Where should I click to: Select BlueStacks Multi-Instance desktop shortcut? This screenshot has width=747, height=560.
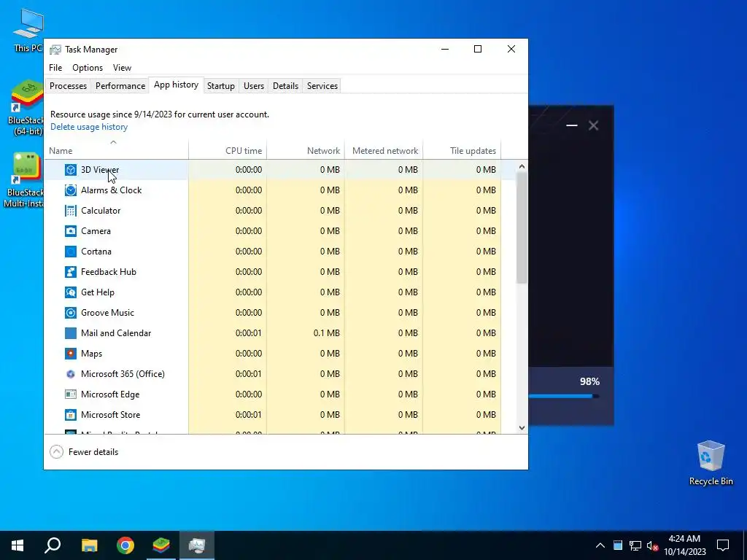coord(25,180)
